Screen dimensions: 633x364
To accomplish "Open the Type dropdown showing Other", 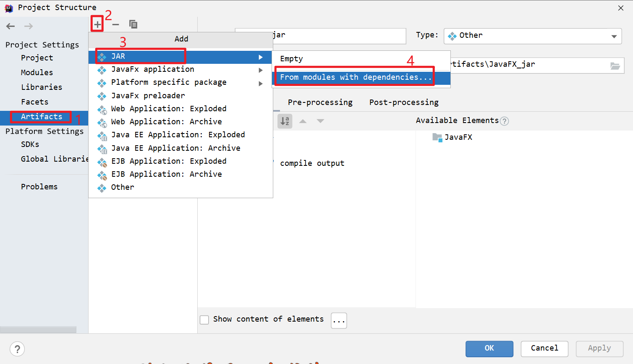I will pyautogui.click(x=533, y=36).
